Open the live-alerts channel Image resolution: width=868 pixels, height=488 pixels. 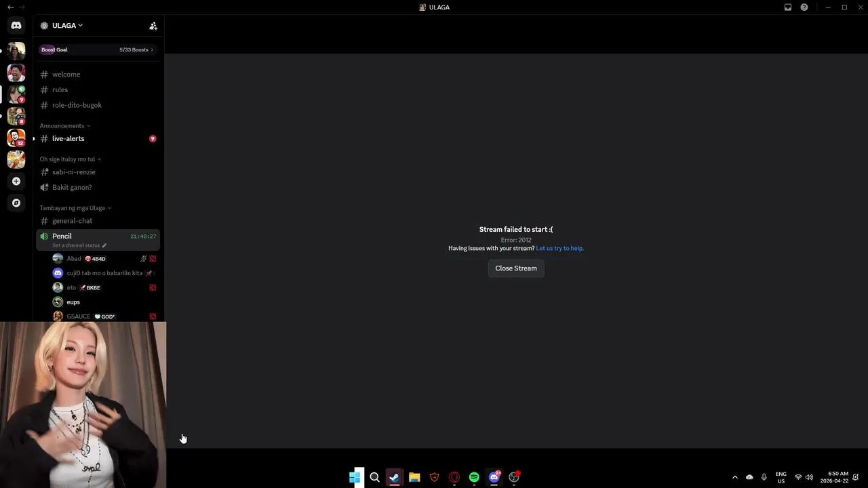click(x=68, y=139)
